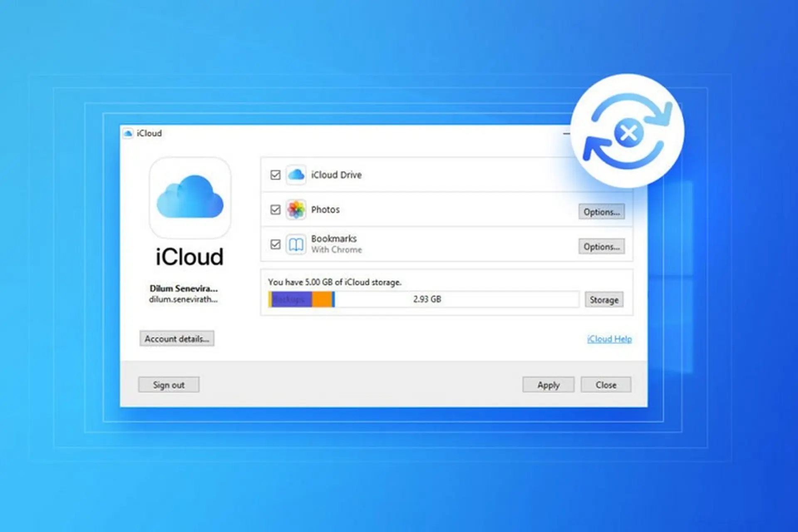
Task: Click the large 'iCloud' heading
Action: 190,256
